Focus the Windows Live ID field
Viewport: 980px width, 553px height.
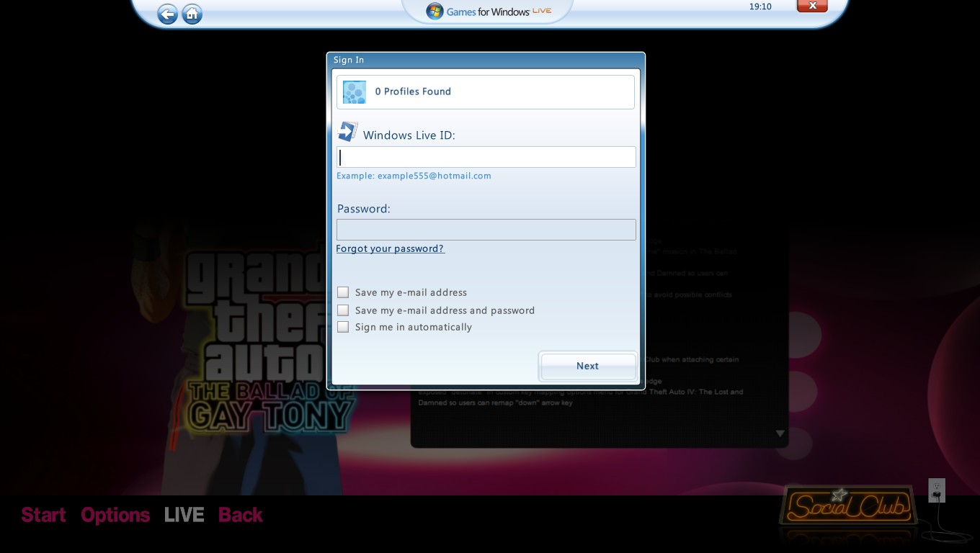pyautogui.click(x=486, y=157)
